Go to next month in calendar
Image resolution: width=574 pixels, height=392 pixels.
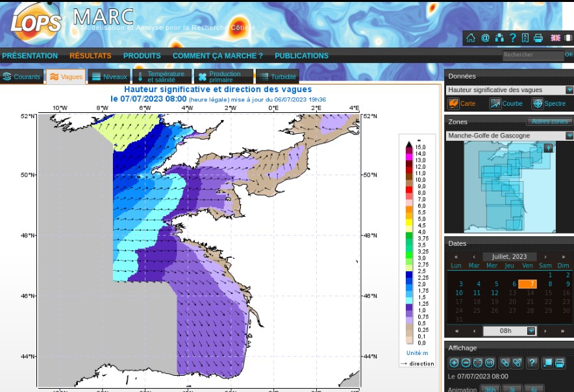[x=545, y=257]
